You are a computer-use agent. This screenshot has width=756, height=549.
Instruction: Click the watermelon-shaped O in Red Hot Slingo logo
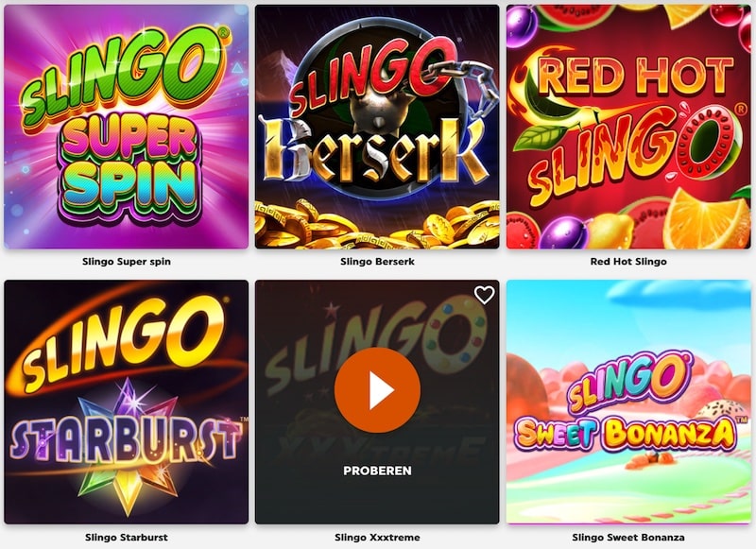[708, 140]
